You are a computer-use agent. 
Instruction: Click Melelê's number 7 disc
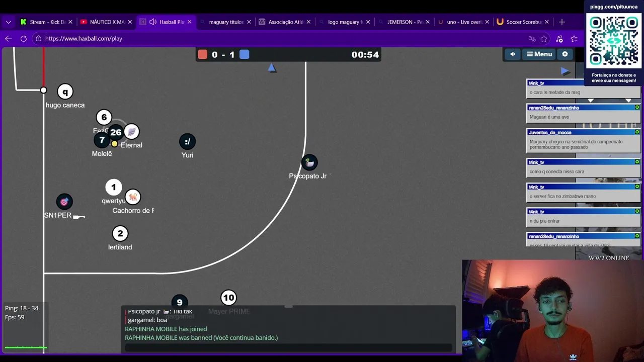102,140
